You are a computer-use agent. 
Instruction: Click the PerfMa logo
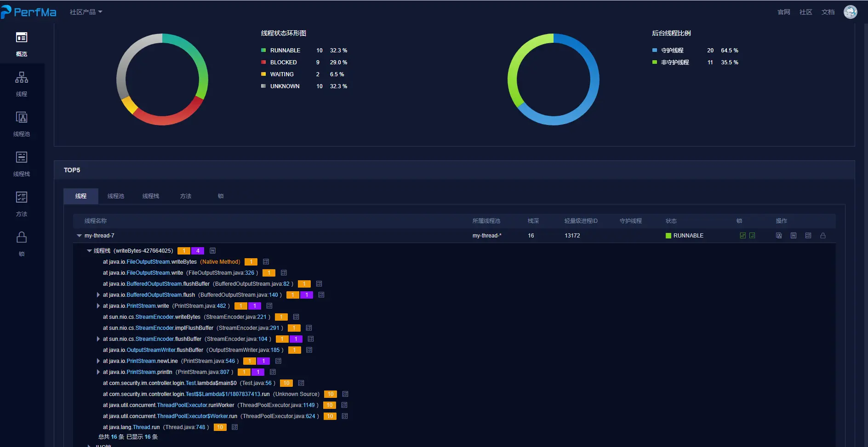29,12
